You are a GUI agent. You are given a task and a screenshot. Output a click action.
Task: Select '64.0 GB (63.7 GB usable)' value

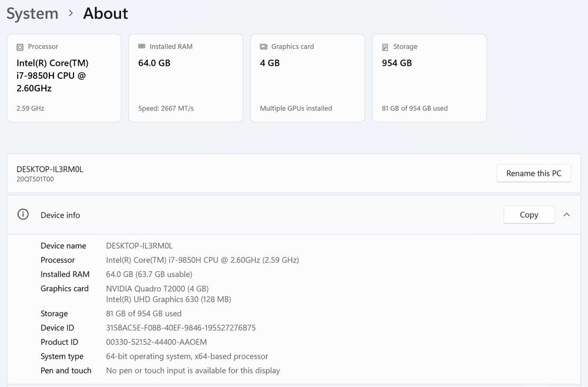149,275
